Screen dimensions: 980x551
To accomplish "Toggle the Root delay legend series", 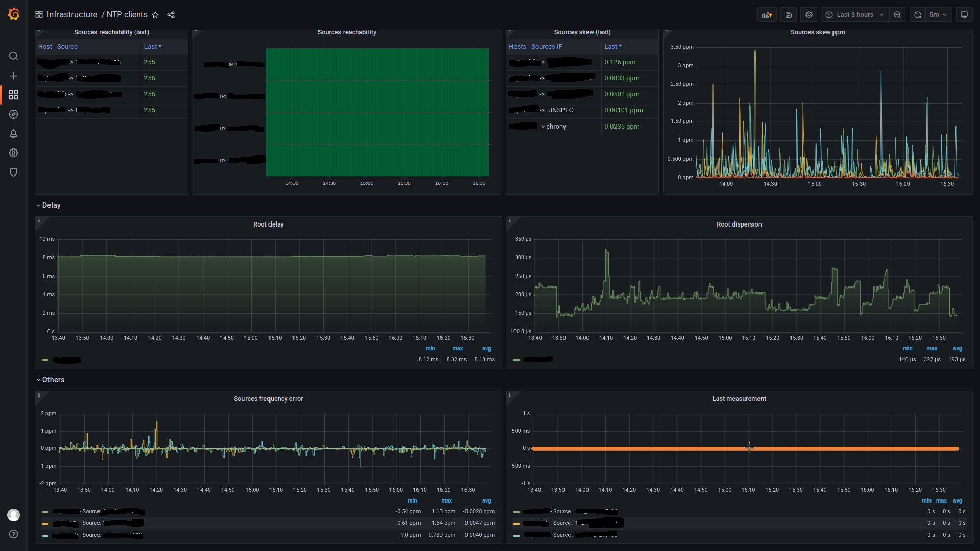I will coord(66,360).
